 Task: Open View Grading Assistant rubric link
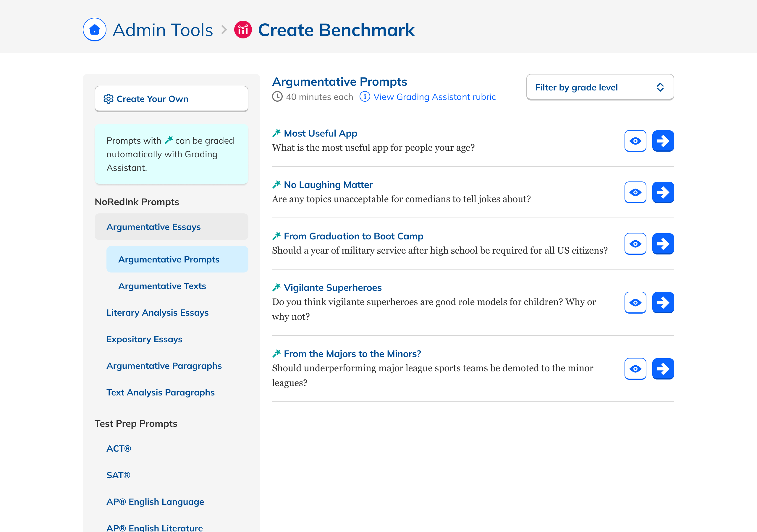click(x=434, y=97)
